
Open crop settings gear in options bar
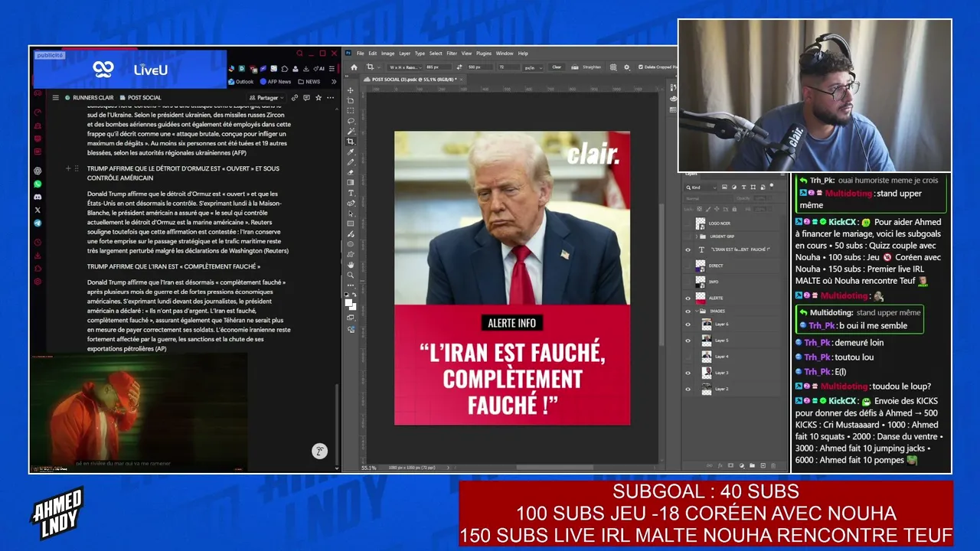tap(628, 67)
